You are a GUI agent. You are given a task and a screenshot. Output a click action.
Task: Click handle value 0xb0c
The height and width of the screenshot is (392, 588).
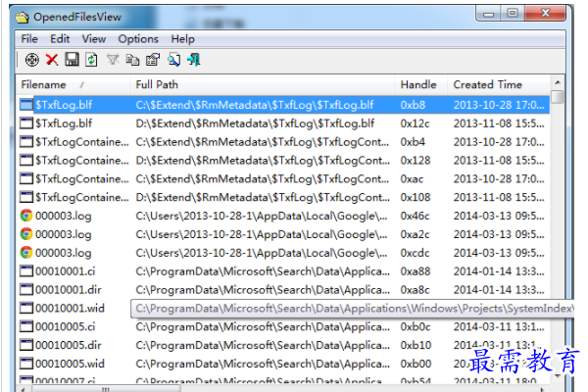(415, 326)
